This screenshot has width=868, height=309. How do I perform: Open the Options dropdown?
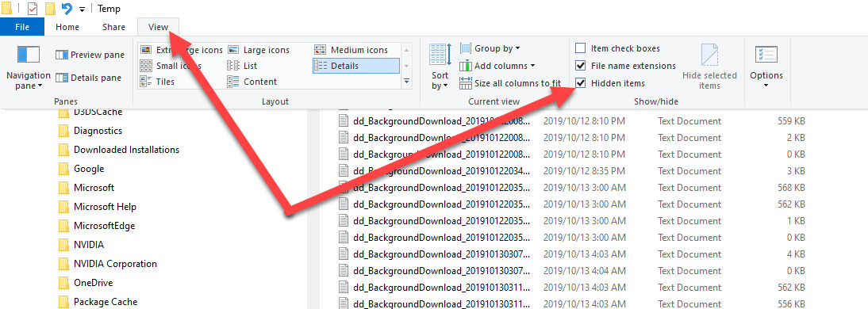tap(766, 80)
